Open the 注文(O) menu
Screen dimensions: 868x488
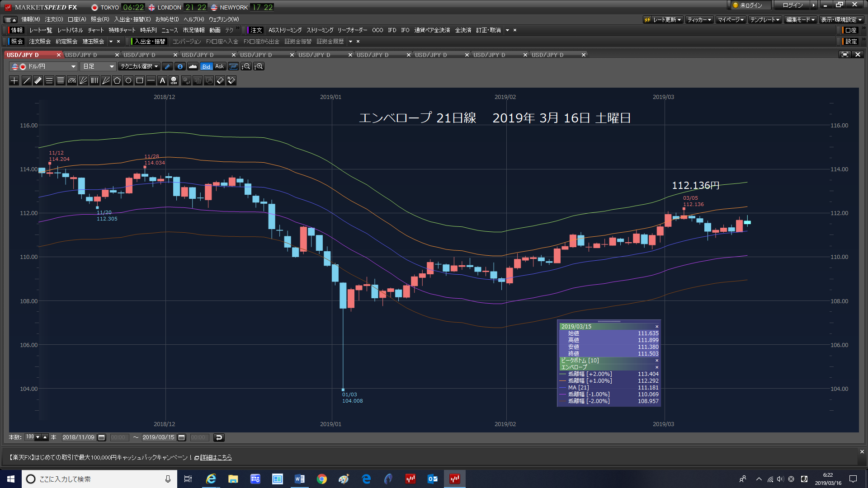(54, 19)
